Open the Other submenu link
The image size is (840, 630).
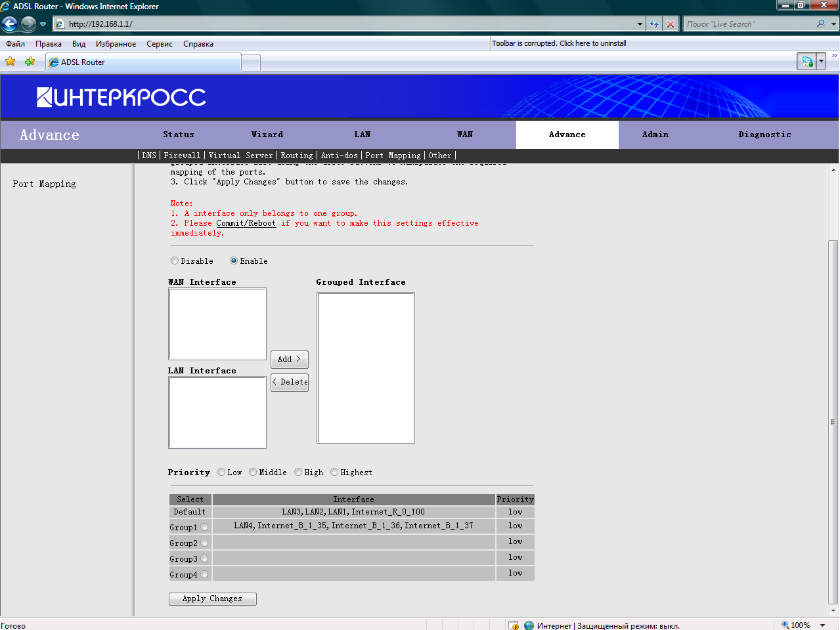pyautogui.click(x=440, y=156)
